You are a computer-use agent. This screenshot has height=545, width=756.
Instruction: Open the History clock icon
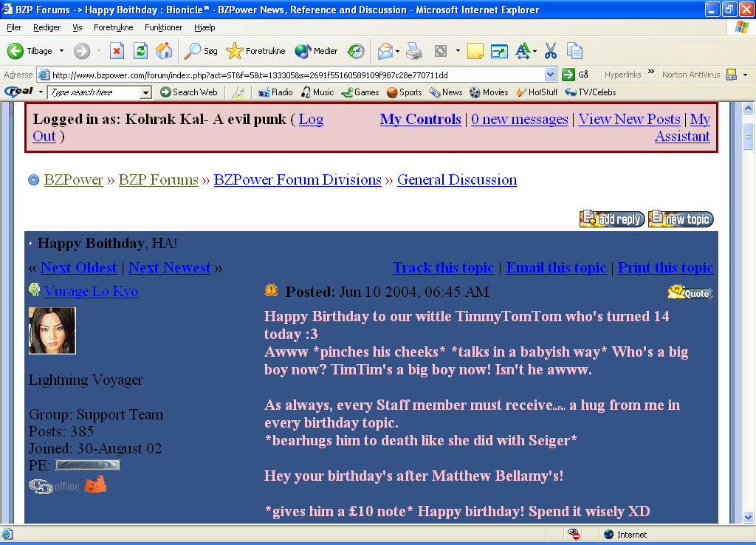click(357, 51)
